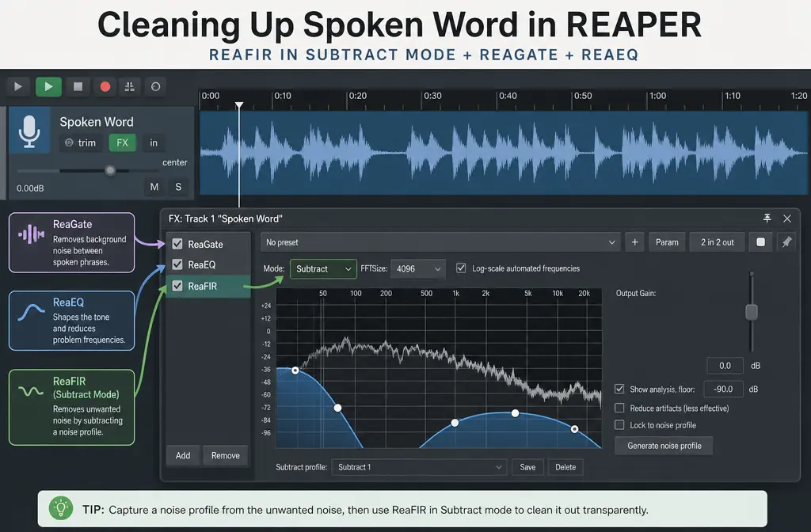Image resolution: width=811 pixels, height=532 pixels.
Task: Toggle Show analysis checkbox
Action: (619, 389)
